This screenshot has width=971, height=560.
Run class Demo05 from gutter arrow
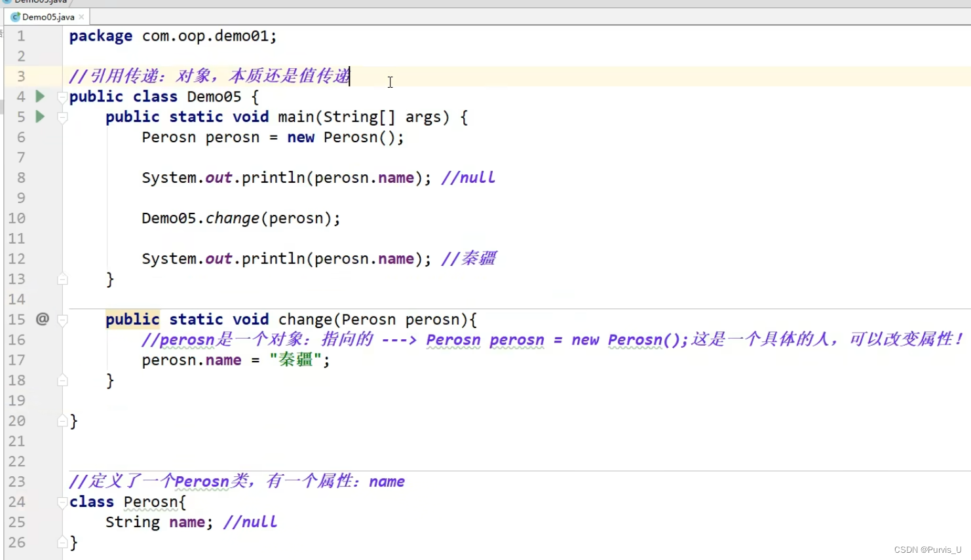[x=40, y=96]
